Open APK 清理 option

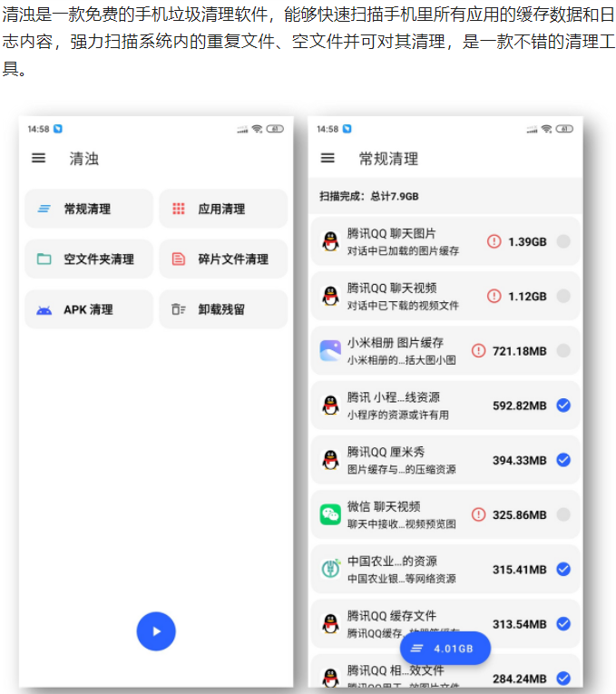[89, 309]
